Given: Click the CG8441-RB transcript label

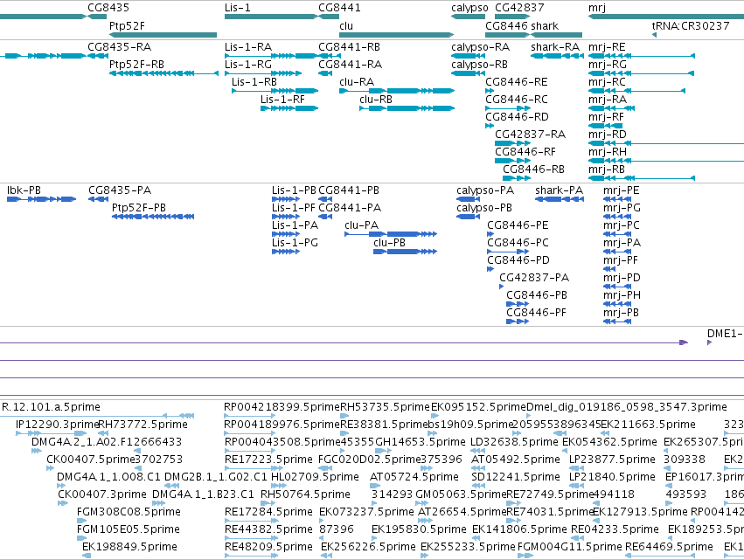Looking at the screenshot, I should point(349,47).
